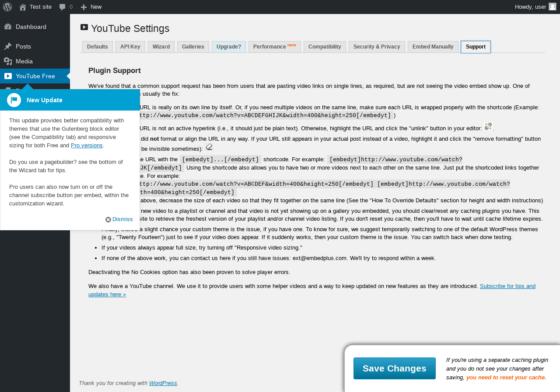Open the Embed Manually tab
The image size is (560, 392).
pyautogui.click(x=433, y=47)
